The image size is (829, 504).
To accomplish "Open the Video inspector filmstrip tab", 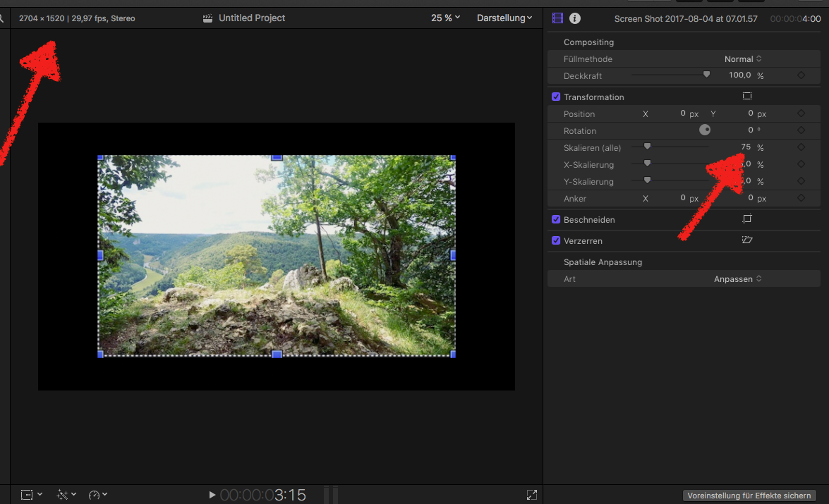I will (x=558, y=18).
